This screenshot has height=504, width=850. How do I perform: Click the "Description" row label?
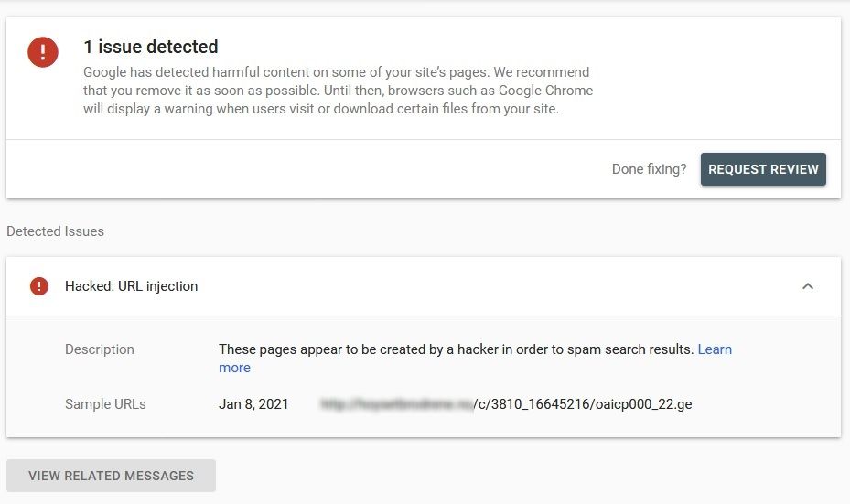coord(99,349)
